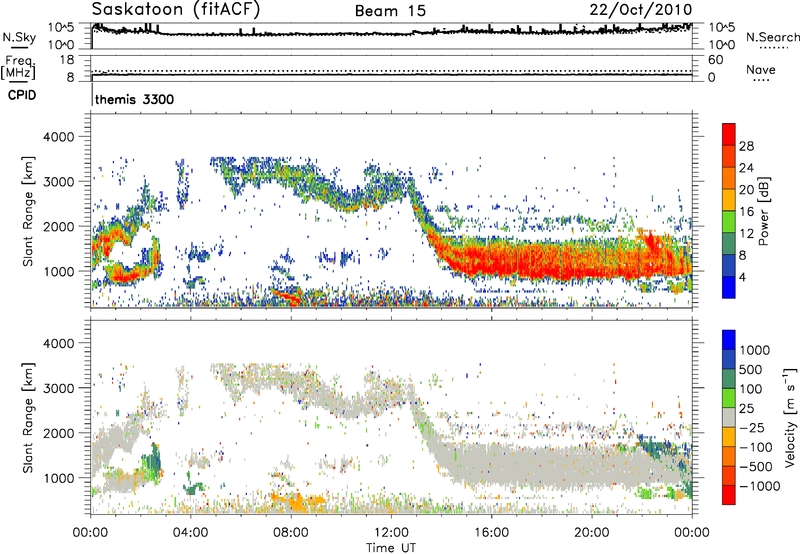The image size is (800, 554).
Task: Click the 'CPID' label
Action: [x=22, y=95]
